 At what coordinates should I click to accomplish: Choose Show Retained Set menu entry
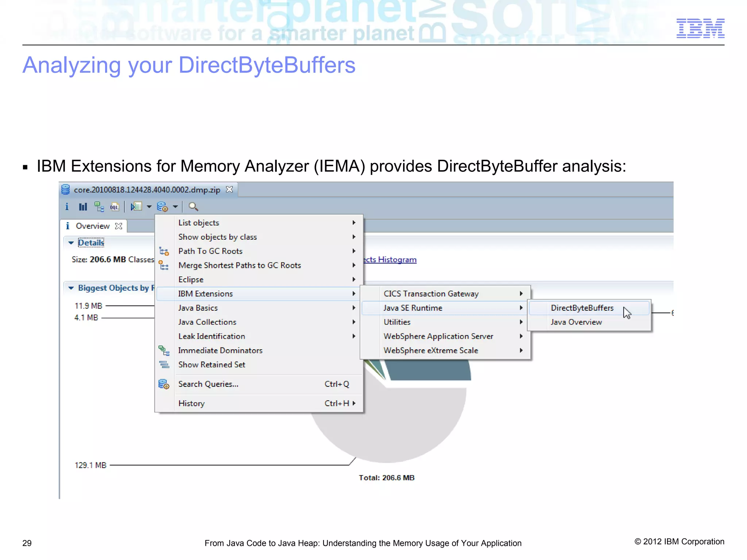pyautogui.click(x=259, y=365)
